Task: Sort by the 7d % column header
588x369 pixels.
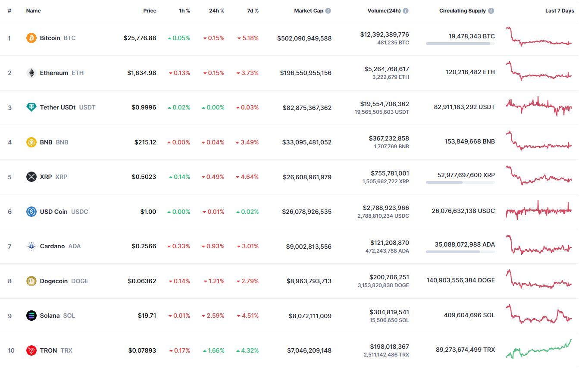Action: click(253, 11)
